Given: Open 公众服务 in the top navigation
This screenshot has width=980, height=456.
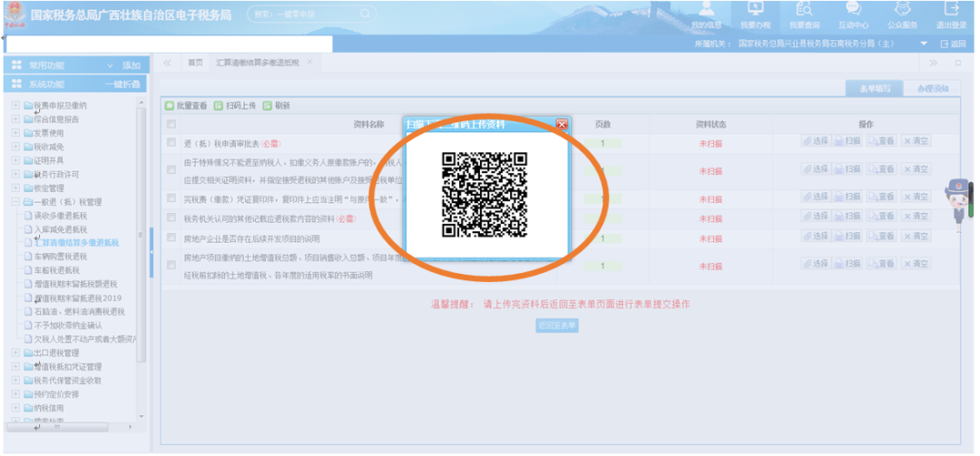Looking at the screenshot, I should 903,15.
